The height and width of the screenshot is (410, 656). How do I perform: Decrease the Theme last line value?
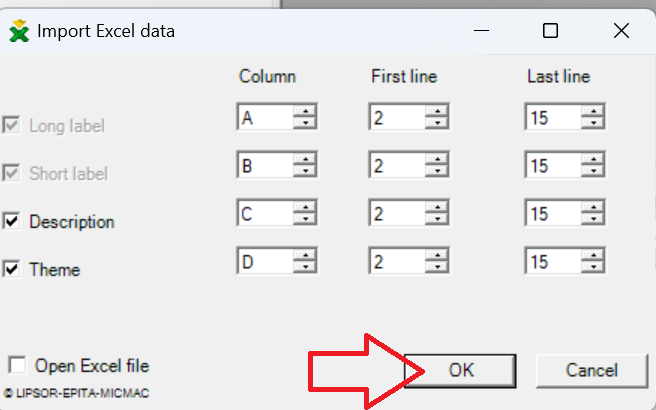tap(593, 266)
